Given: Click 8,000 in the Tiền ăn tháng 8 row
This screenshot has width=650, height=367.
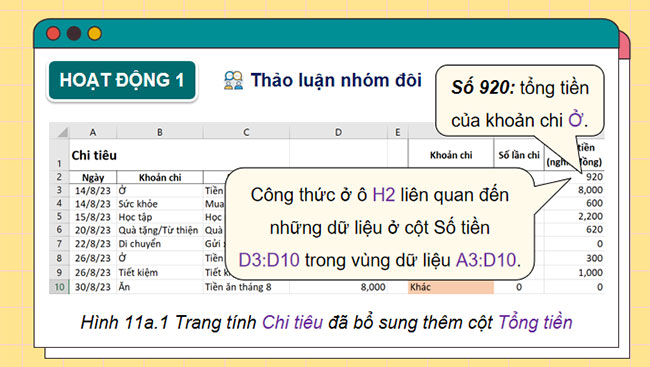Looking at the screenshot, I should (x=373, y=287).
